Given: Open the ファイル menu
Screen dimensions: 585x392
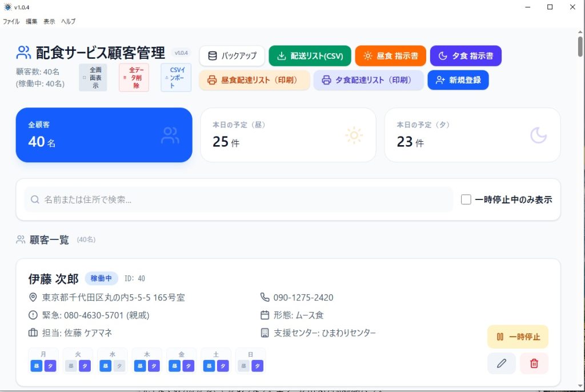Looking at the screenshot, I should pyautogui.click(x=11, y=21).
